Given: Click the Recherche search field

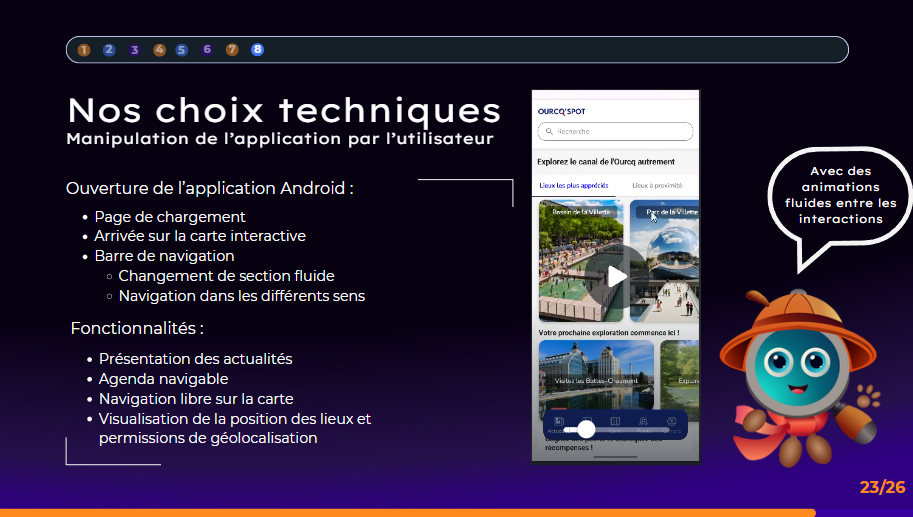Looking at the screenshot, I should (x=615, y=132).
